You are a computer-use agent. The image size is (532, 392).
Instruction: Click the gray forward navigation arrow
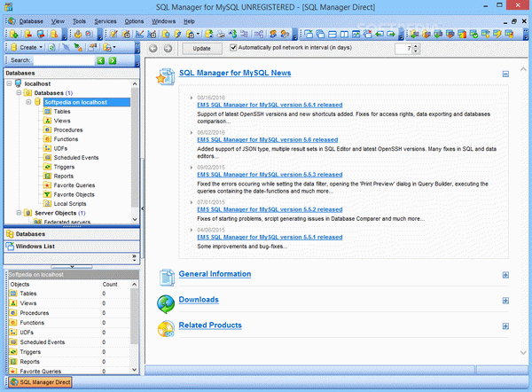(168, 49)
